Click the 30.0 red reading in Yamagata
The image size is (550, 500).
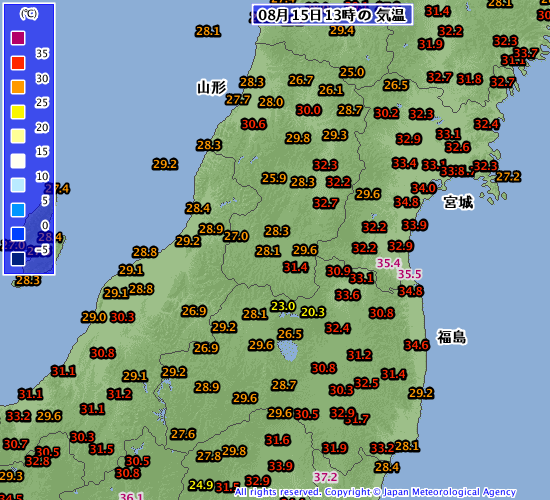click(309, 110)
